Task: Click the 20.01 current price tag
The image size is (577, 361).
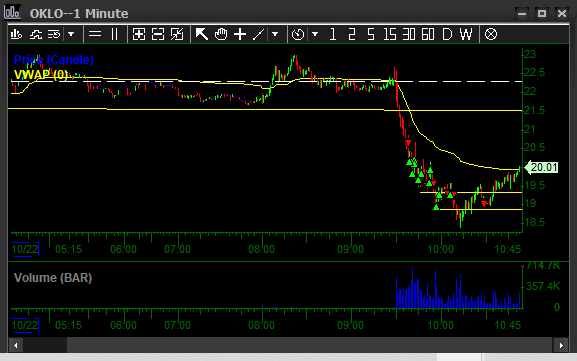Action: (541, 167)
